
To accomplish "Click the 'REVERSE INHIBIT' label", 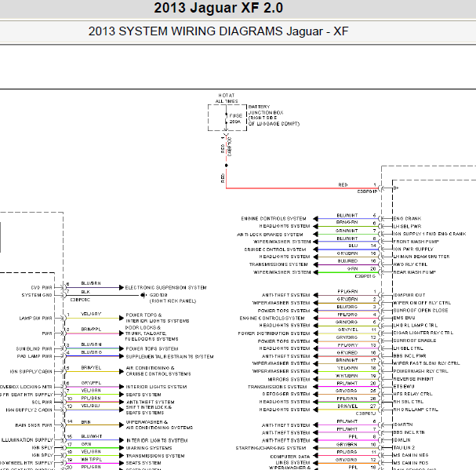I will [413, 379].
